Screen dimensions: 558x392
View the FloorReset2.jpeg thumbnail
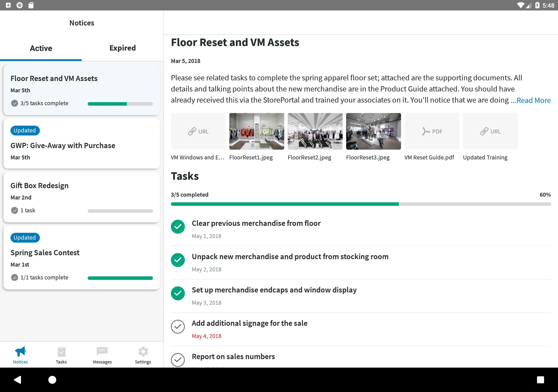tap(315, 131)
